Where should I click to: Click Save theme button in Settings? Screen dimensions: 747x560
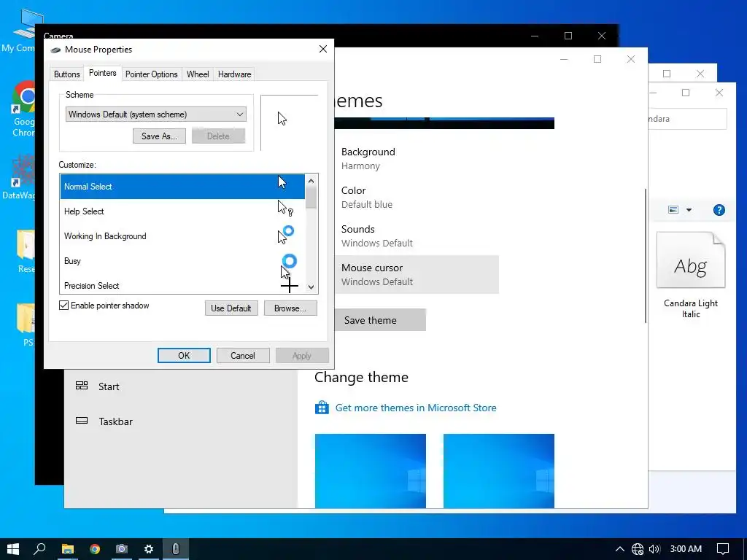(x=380, y=320)
